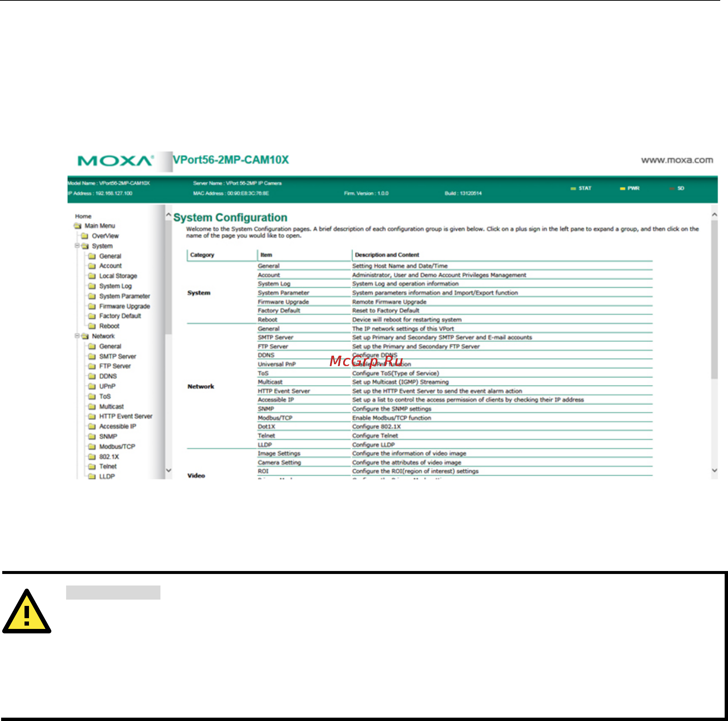Click the MOXA logo
Screen dimensions: 728x721
(115, 161)
